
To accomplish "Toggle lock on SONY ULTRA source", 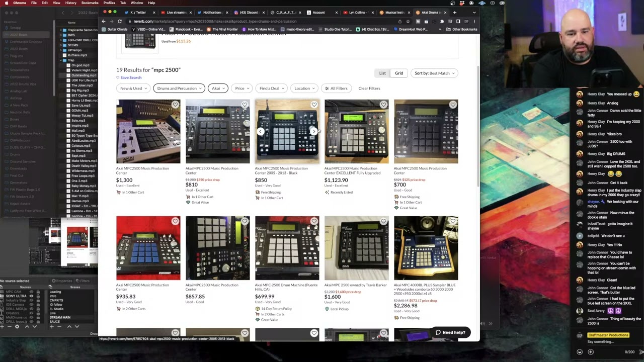I will pos(39,296).
